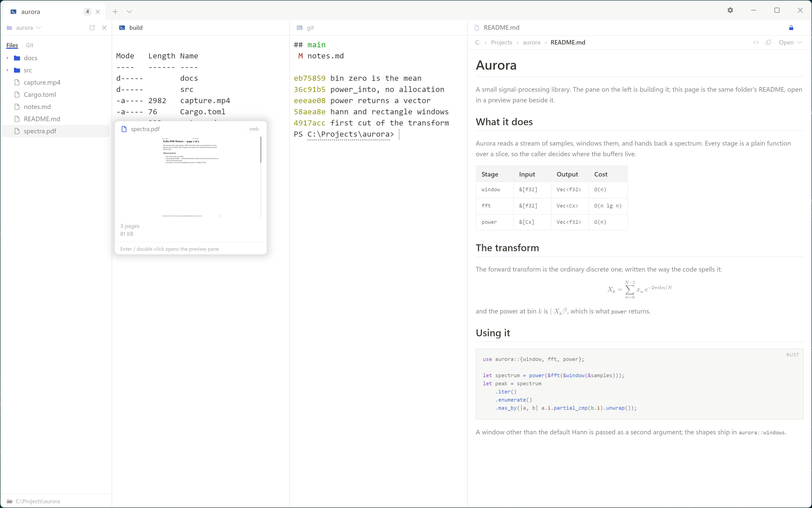Close the aurora tab
Screen dimensions: 812x508
click(x=98, y=12)
